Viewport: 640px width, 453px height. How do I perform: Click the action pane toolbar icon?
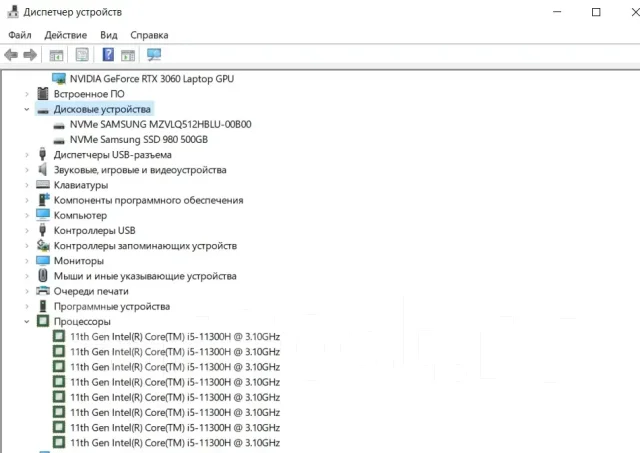coord(128,55)
